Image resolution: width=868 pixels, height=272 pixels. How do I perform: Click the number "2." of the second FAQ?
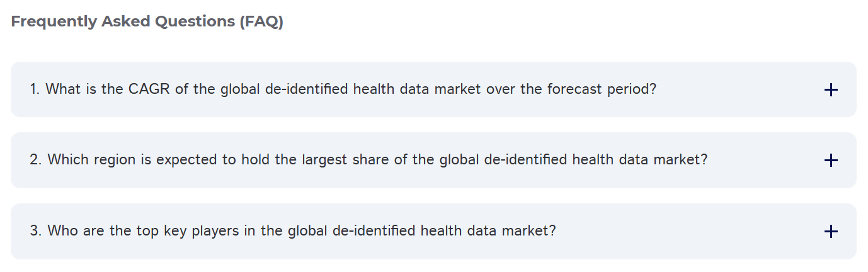[36, 160]
